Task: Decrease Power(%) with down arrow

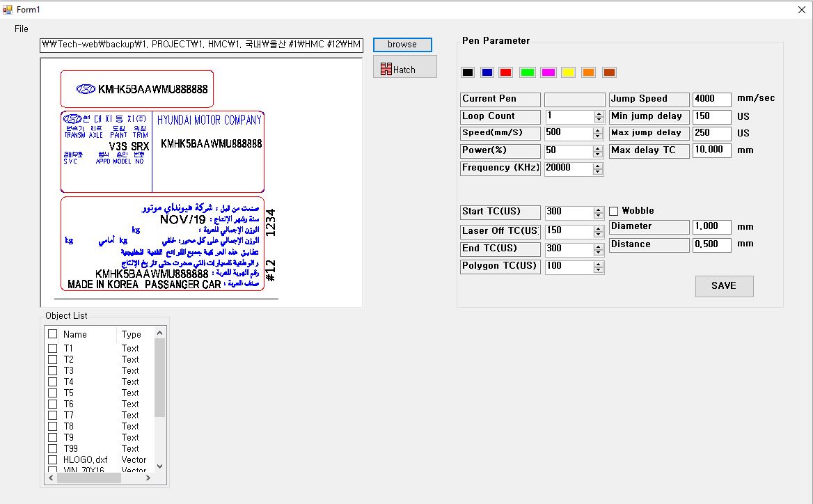Action: pyautogui.click(x=599, y=154)
